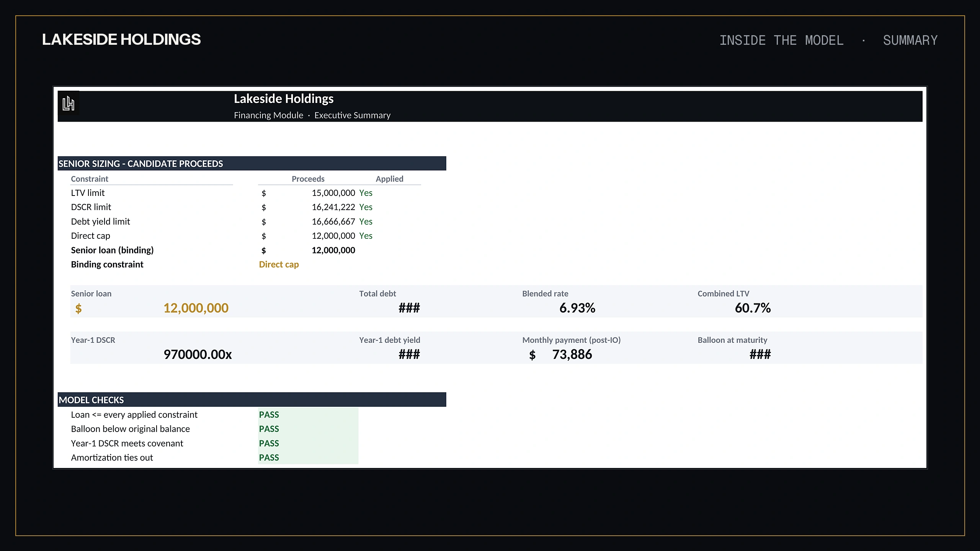Screen dimensions: 980x551
Task: Click PASS for Balloon below original balance
Action: (269, 429)
